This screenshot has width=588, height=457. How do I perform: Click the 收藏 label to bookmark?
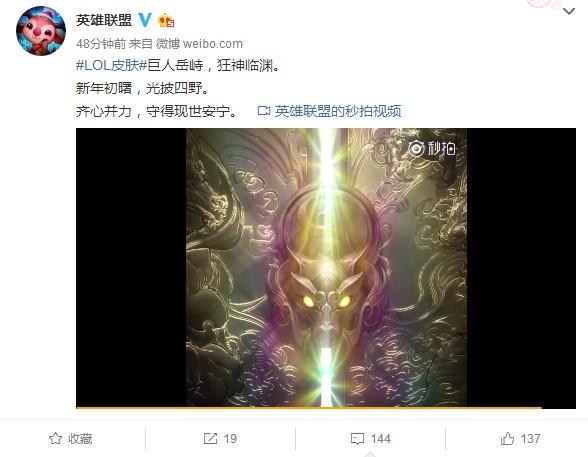coord(80,439)
